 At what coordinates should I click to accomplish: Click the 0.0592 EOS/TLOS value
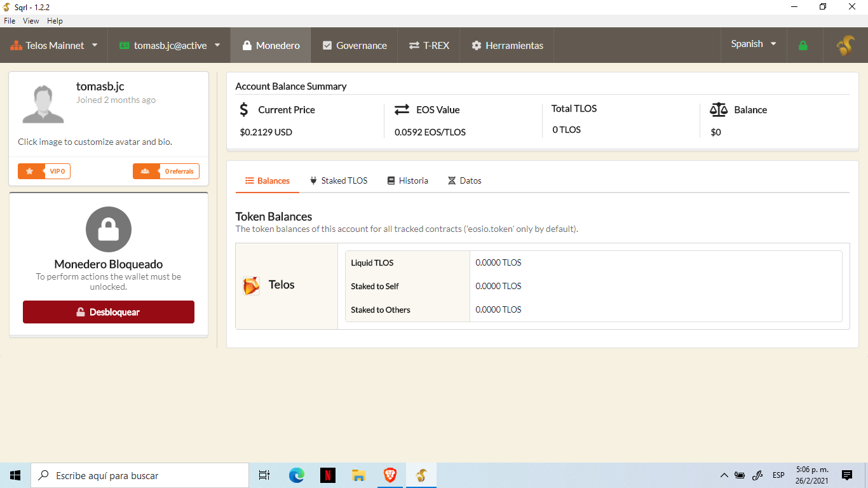(430, 132)
